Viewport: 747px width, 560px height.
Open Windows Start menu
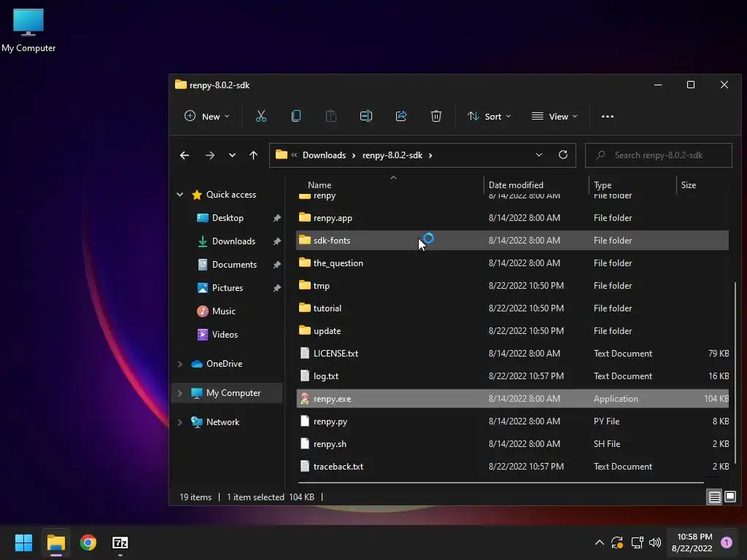pos(23,542)
